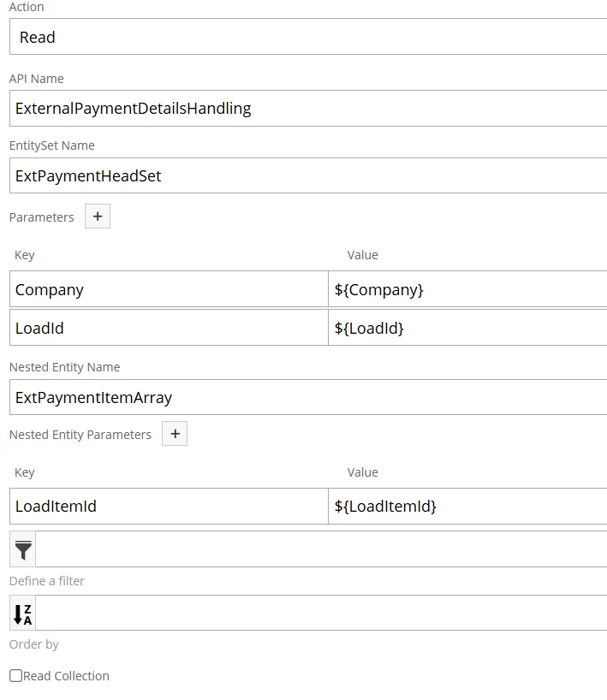Select the LoadItemId key field
This screenshot has width=607, height=700.
coord(169,507)
